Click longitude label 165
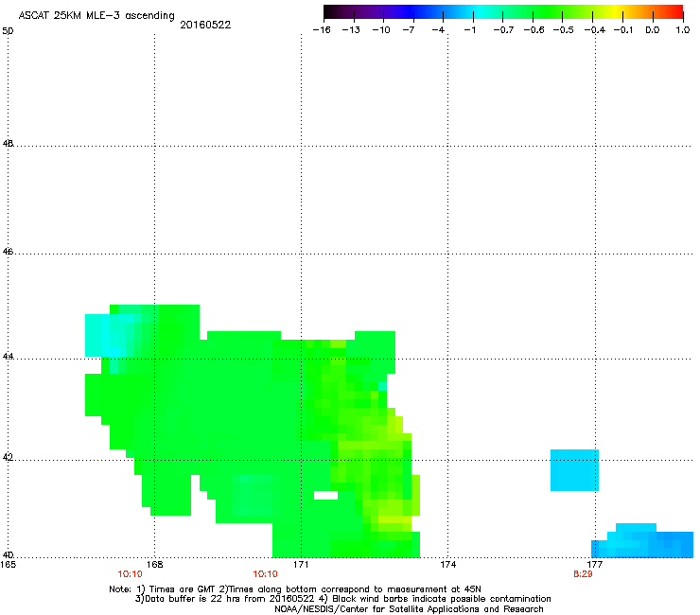 (8, 565)
